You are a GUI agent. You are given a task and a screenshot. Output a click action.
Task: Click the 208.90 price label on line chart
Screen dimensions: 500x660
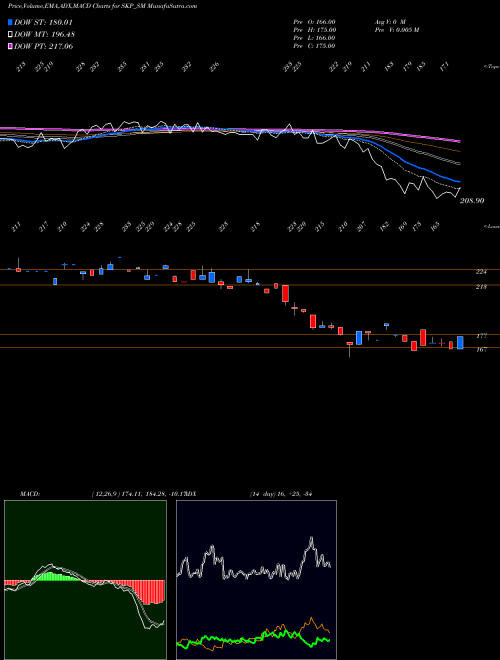click(472, 201)
